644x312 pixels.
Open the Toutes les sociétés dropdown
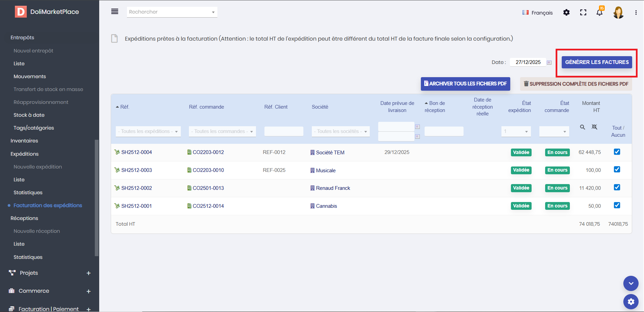point(340,131)
